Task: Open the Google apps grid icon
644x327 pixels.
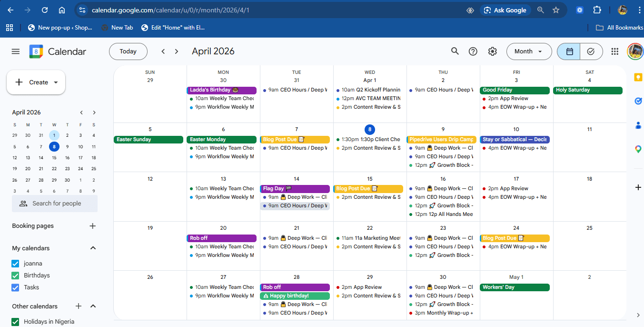Action: point(614,51)
